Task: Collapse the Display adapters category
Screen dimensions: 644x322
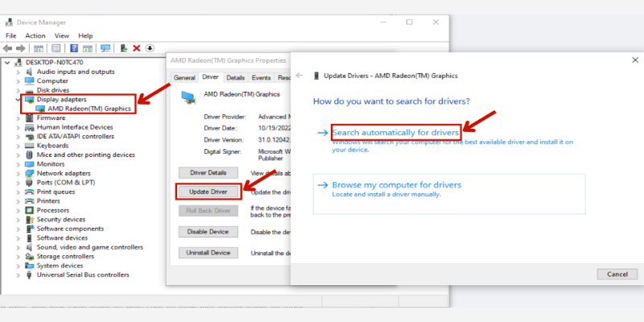Action: point(19,99)
